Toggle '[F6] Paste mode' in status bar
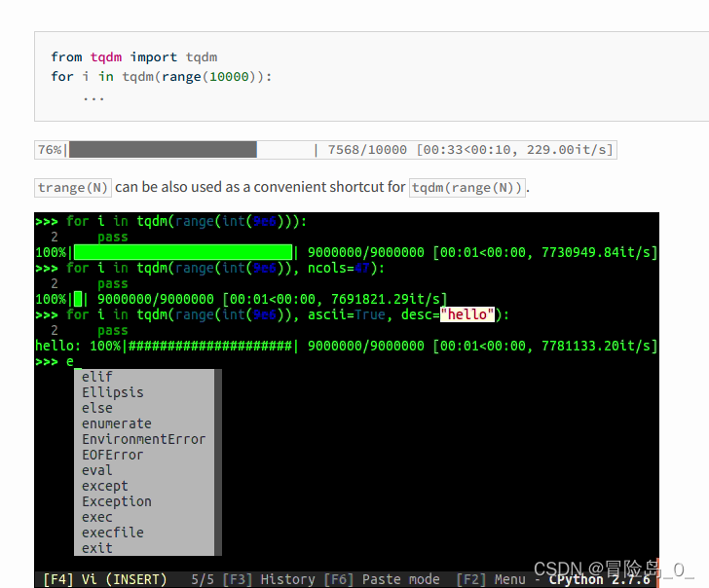 coord(382,579)
